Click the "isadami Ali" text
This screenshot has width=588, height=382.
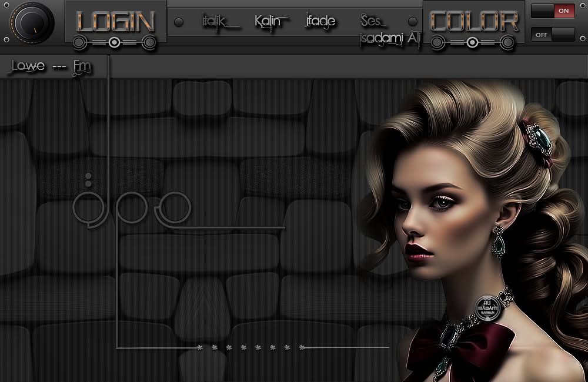coord(390,39)
